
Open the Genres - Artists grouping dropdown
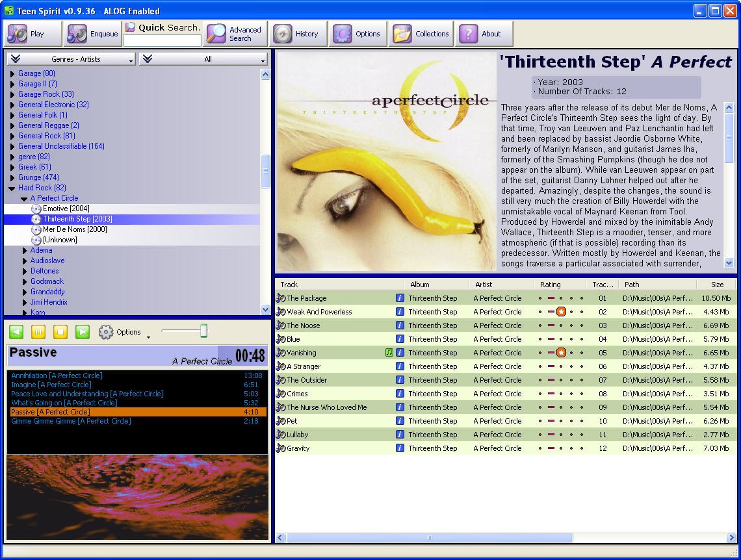pyautogui.click(x=71, y=59)
